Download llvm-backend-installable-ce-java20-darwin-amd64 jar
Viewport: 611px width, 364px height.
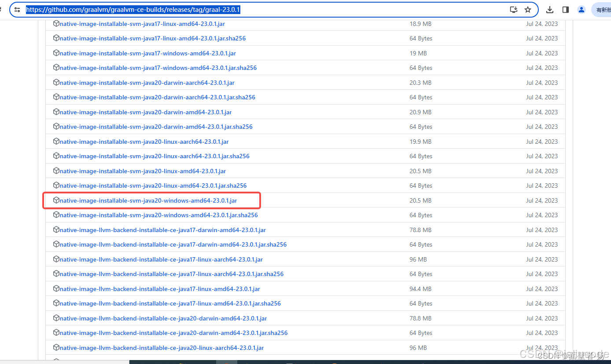163,318
